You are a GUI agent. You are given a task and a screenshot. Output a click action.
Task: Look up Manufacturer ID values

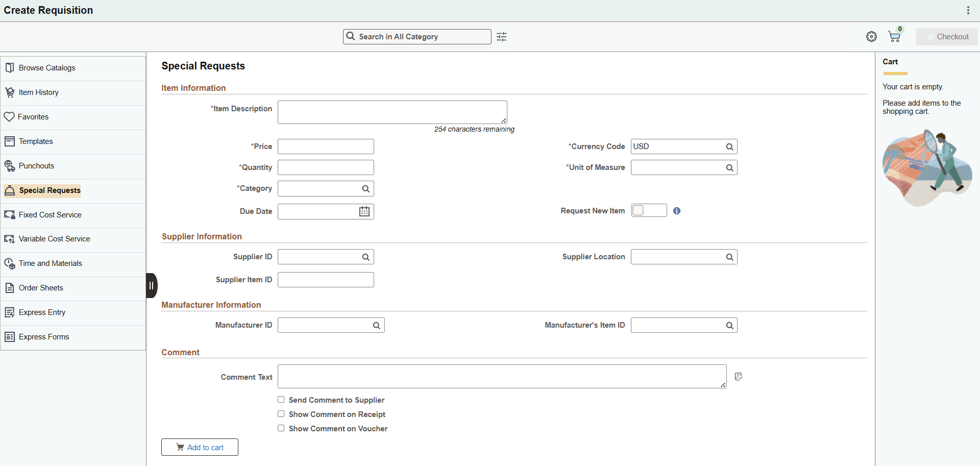coord(377,326)
